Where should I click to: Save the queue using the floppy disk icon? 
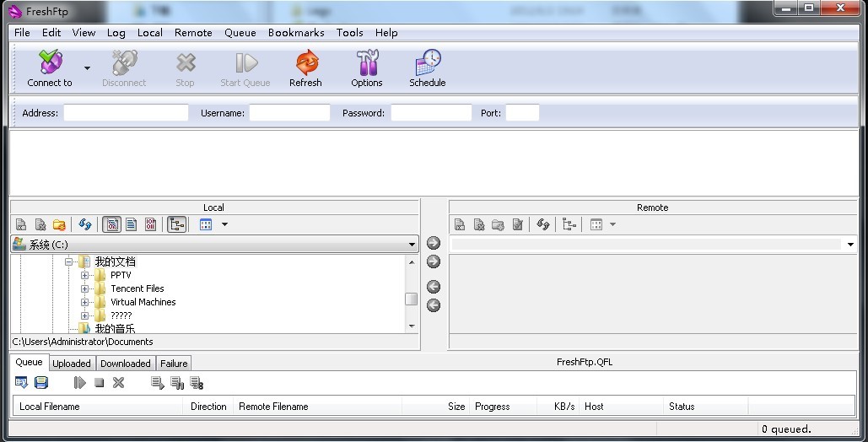point(41,383)
